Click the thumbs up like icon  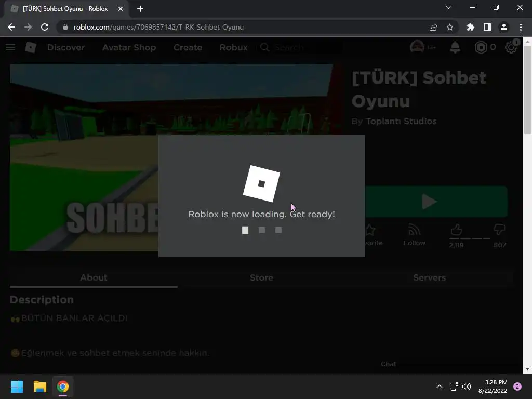pos(456,230)
